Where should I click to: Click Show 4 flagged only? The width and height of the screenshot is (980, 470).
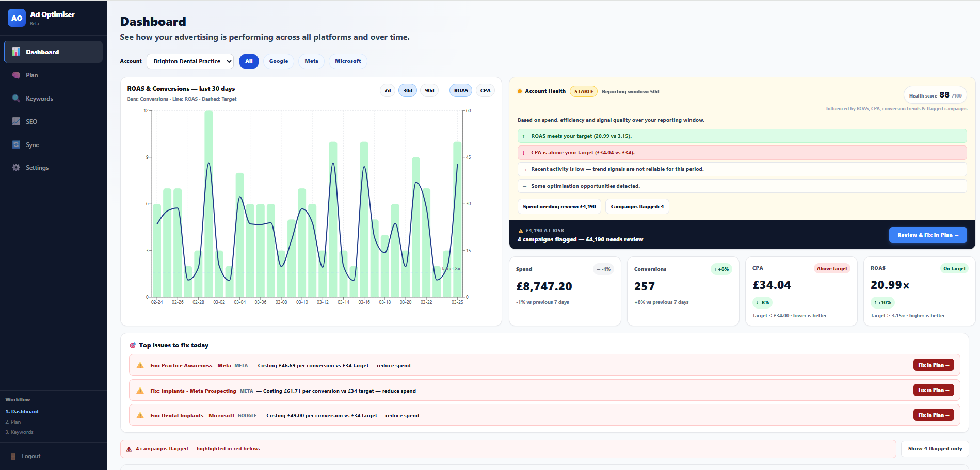(x=935, y=448)
